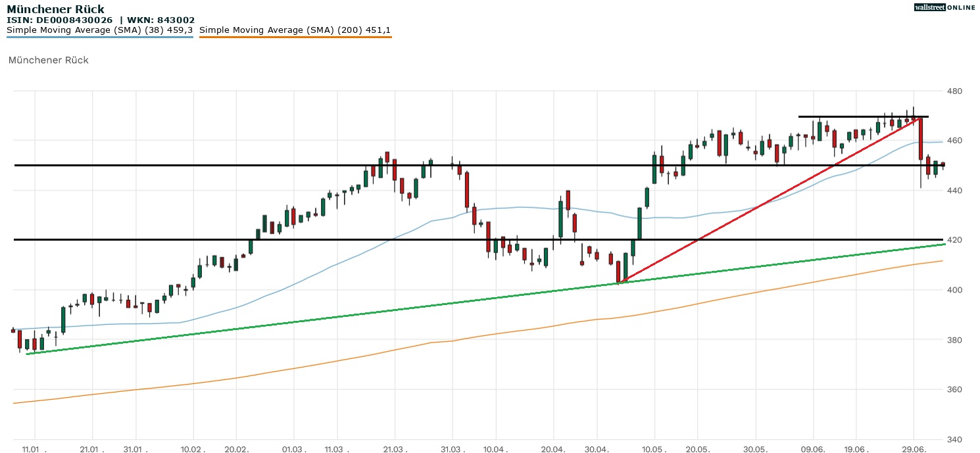
Task: Click the blue line under the SMA (38) legend
Action: tap(99, 37)
